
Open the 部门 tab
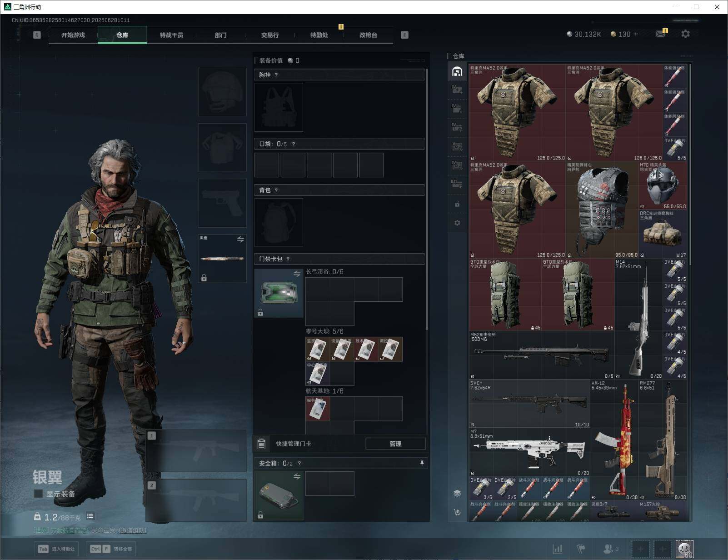pyautogui.click(x=221, y=35)
